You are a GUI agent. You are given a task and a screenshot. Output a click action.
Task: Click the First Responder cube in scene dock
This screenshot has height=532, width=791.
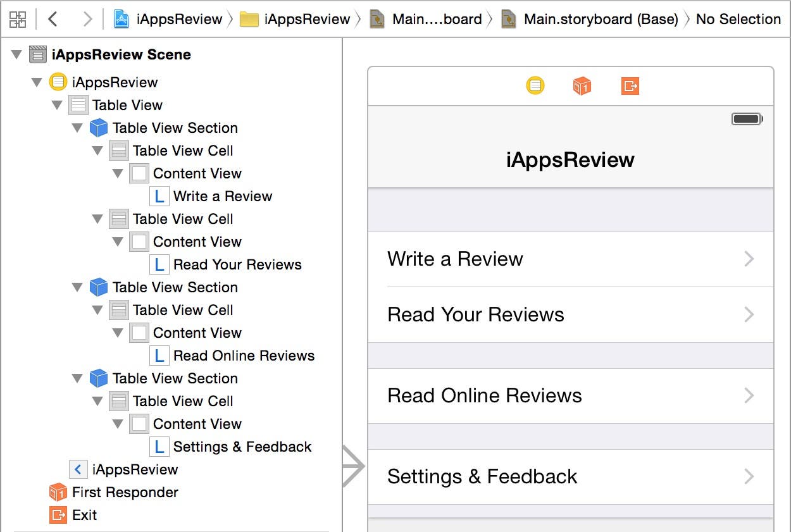[x=582, y=85]
